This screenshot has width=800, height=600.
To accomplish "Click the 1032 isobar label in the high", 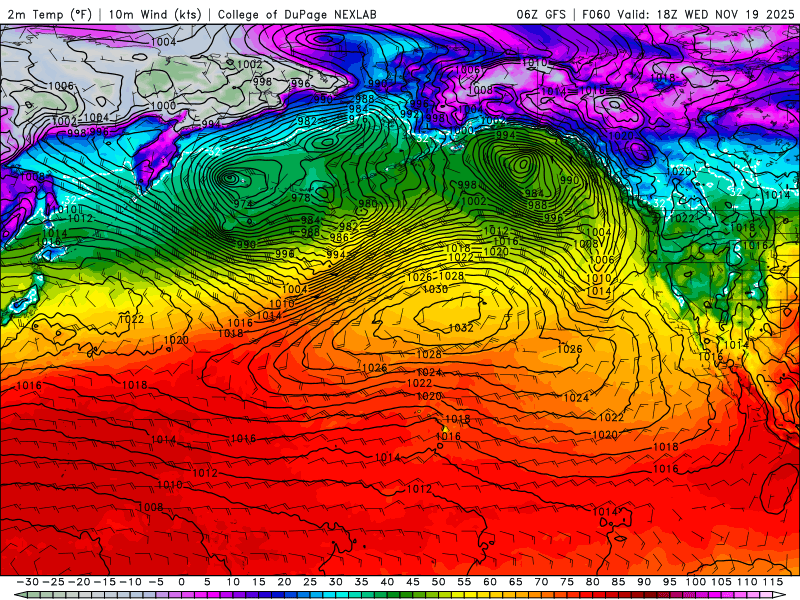I will [461, 328].
